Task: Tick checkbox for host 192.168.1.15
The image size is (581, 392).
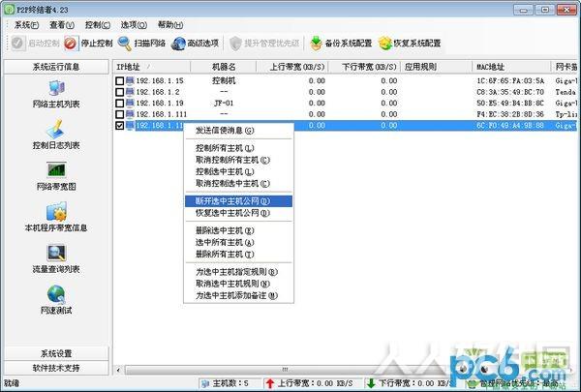Action: [x=120, y=80]
